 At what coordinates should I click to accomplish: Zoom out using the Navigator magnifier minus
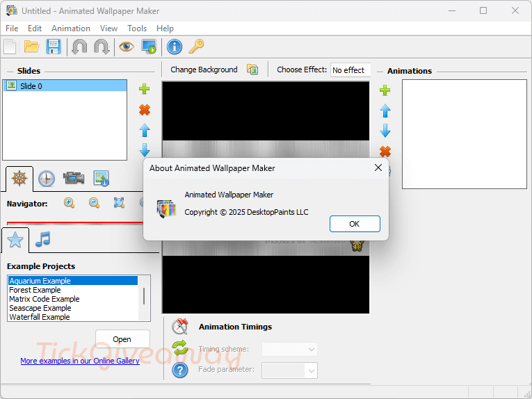(94, 203)
